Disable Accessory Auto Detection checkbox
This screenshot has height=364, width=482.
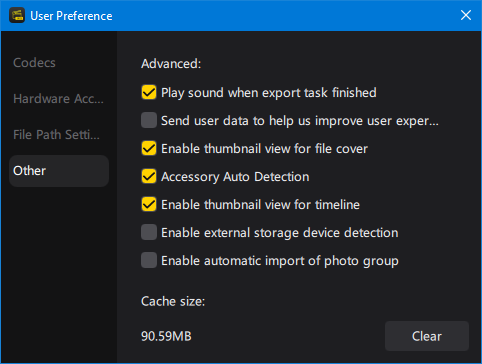point(149,176)
